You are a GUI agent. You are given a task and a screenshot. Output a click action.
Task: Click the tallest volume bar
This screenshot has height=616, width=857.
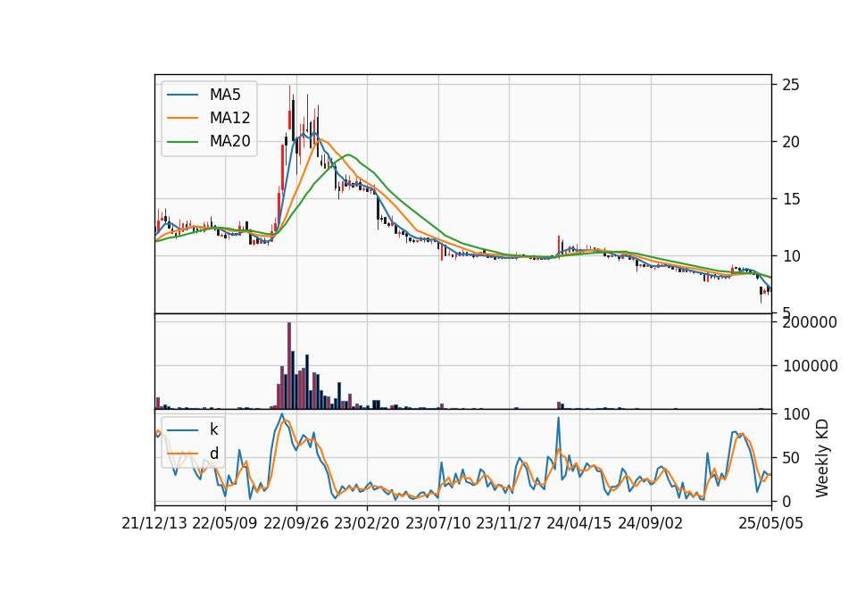(289, 366)
